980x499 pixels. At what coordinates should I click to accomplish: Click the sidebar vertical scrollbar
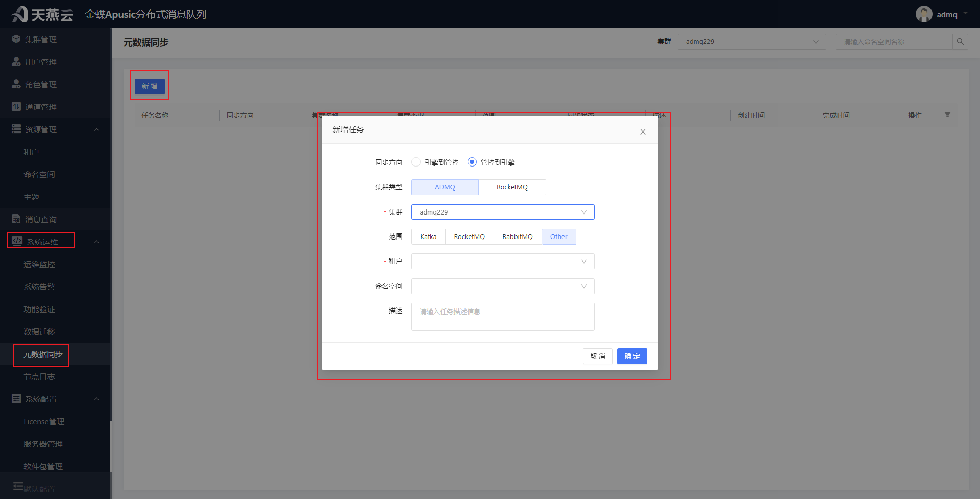pyautogui.click(x=111, y=225)
